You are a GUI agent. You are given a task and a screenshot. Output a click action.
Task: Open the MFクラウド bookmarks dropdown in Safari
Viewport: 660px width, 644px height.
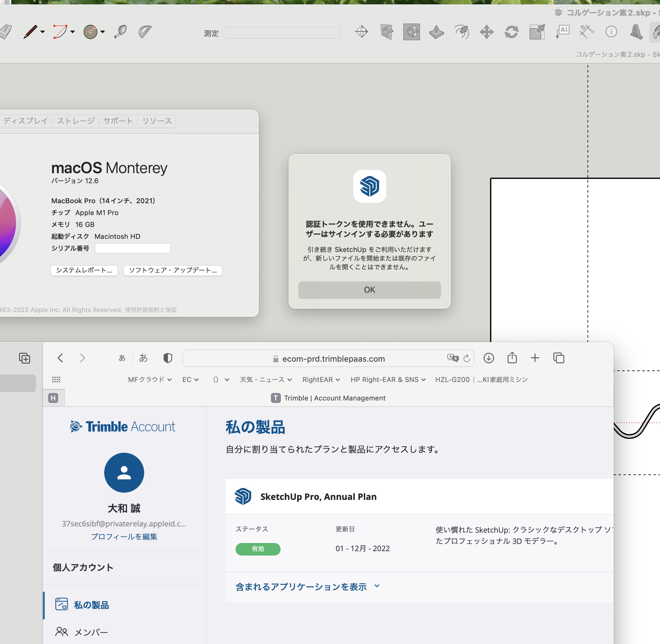[x=149, y=380]
